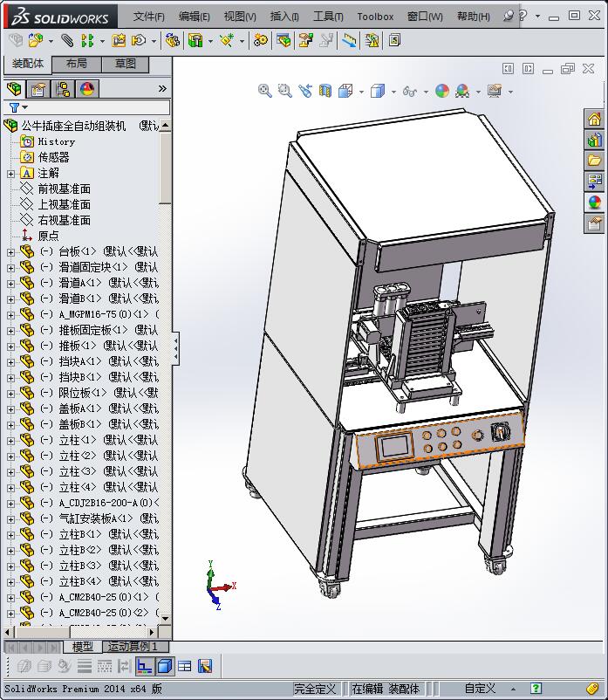Click the table layout icon in bottom toolbar
Image resolution: width=608 pixels, height=700 pixels.
click(184, 667)
